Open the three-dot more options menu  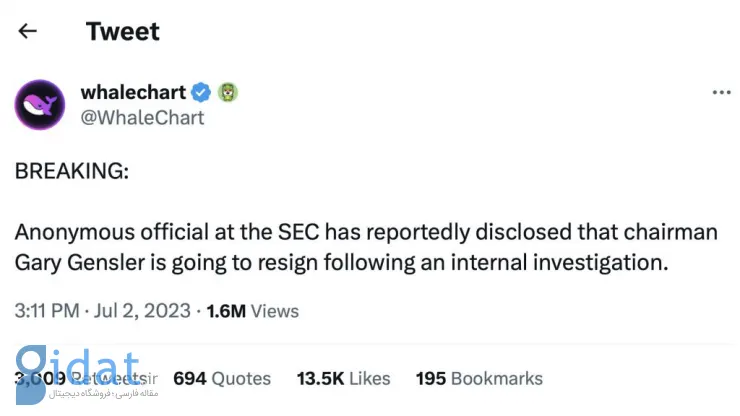point(722,92)
